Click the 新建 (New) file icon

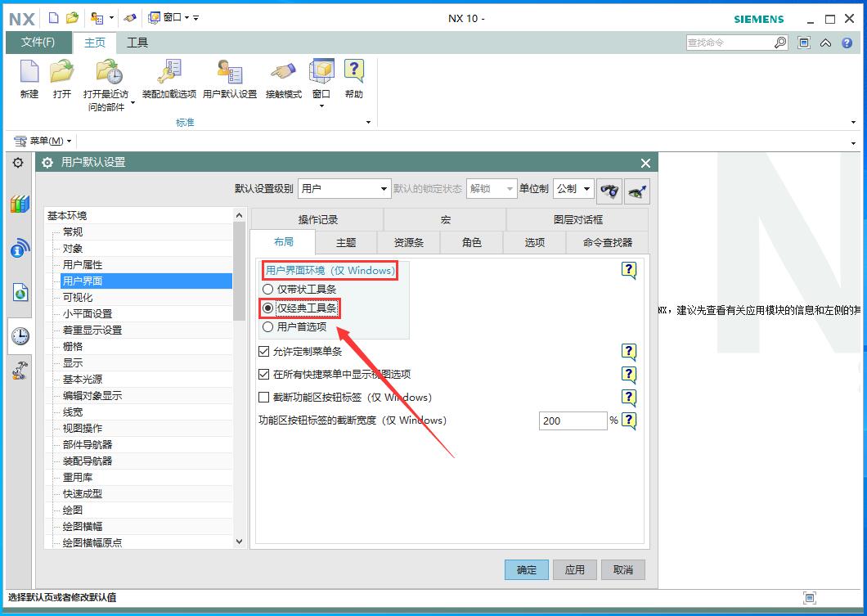[x=29, y=74]
